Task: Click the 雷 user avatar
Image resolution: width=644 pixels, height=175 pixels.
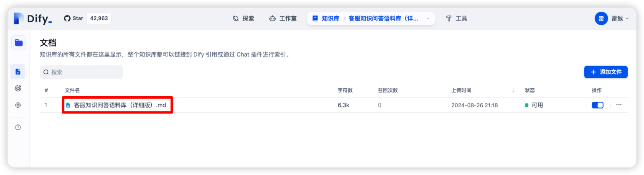Action: click(x=601, y=18)
